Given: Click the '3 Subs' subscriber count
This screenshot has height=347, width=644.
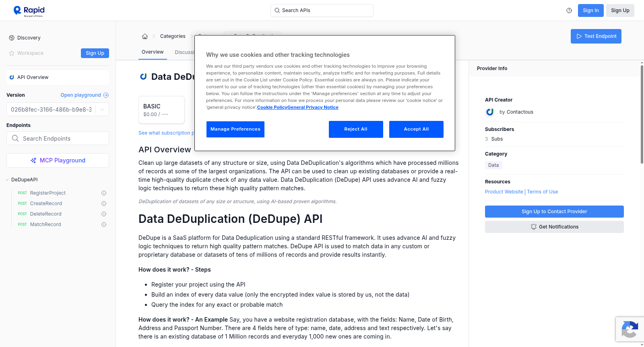Looking at the screenshot, I should pos(494,139).
